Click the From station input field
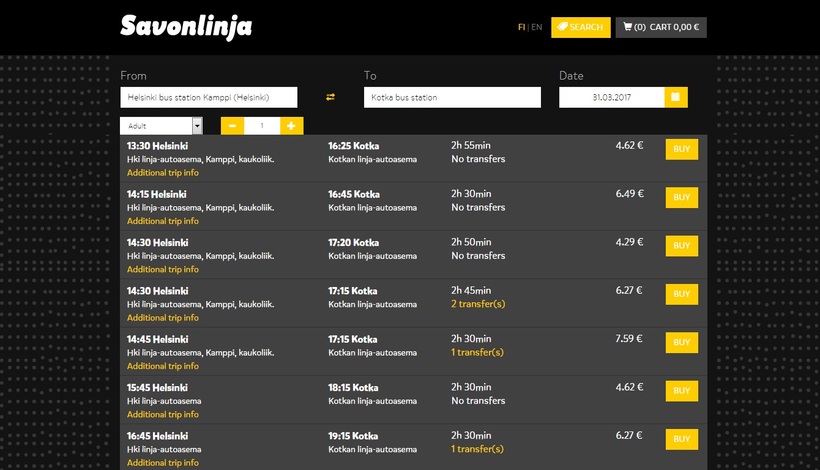The height and width of the screenshot is (470, 820). coord(209,97)
